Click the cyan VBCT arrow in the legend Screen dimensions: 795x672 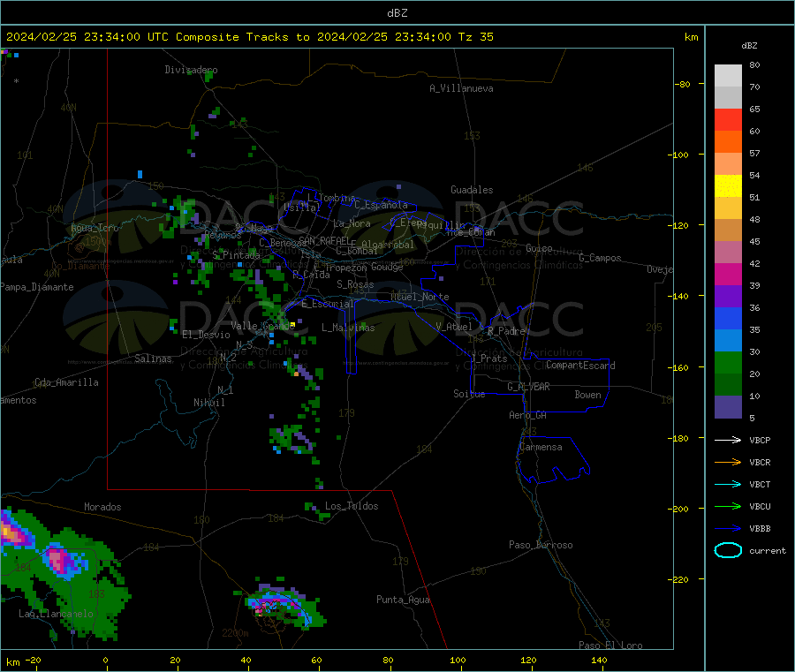pos(728,484)
